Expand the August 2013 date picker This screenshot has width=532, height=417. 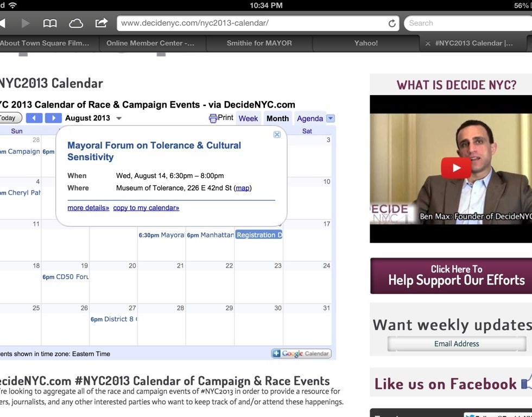click(119, 118)
